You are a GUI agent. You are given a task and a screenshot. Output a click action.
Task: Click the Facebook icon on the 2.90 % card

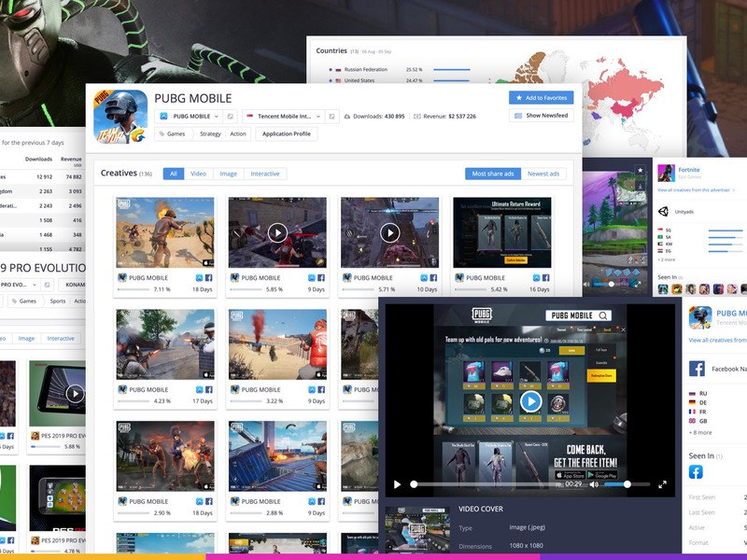208,501
